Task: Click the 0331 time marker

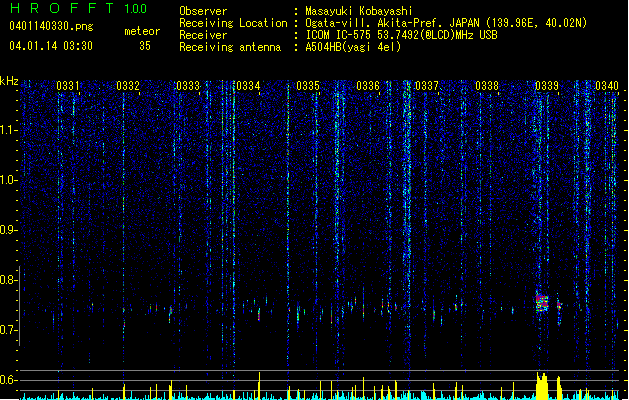Action: coord(68,86)
